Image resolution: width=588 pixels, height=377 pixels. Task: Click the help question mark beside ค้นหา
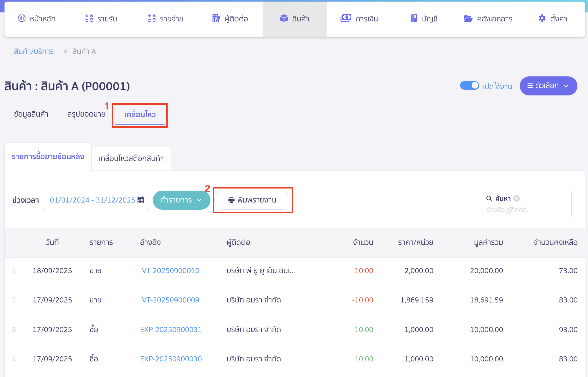(516, 198)
